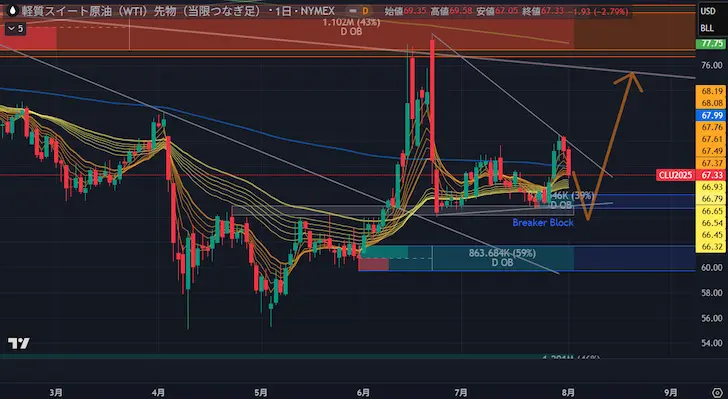The image size is (728, 399).
Task: Click the red 67.33 last price label
Action: [712, 175]
